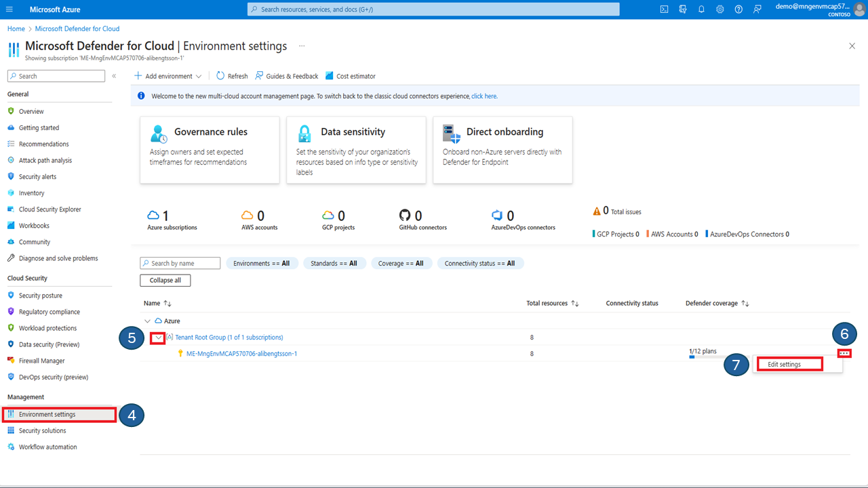Open ME-MngEnvMCAP570706-alibengtsson-1 subscription
The height and width of the screenshot is (488, 868).
coord(241,353)
